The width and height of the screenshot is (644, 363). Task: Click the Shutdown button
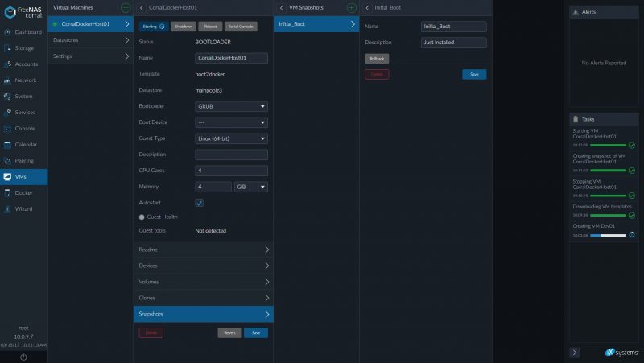point(184,27)
